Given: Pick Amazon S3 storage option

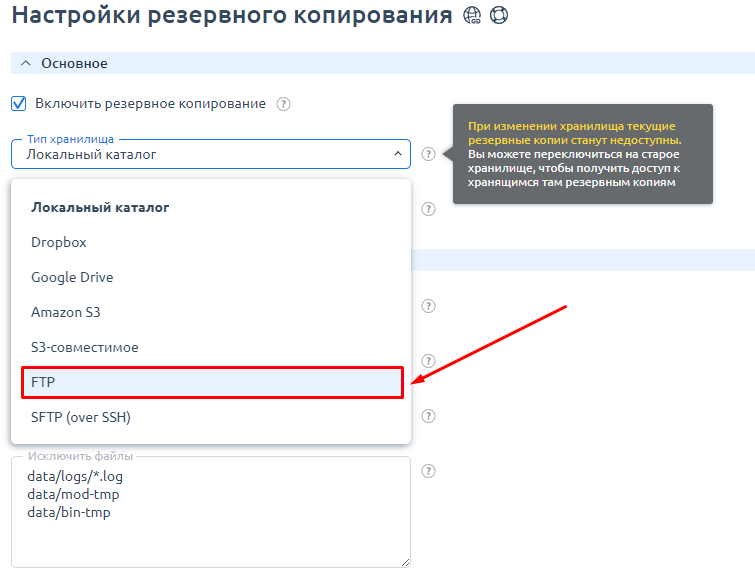Looking at the screenshot, I should 66,312.
